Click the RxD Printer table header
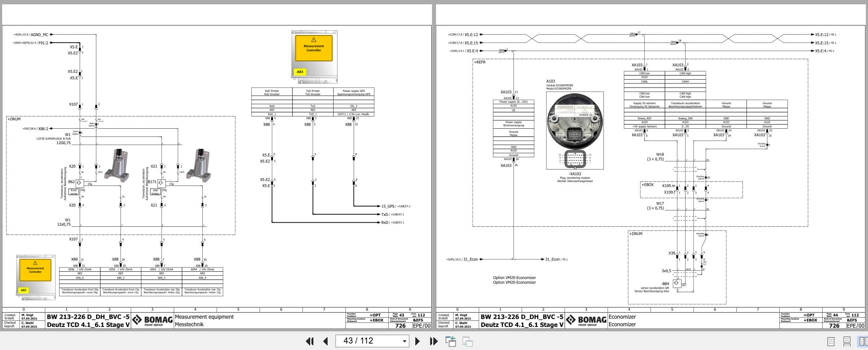This screenshot has width=868, height=350. point(272,92)
